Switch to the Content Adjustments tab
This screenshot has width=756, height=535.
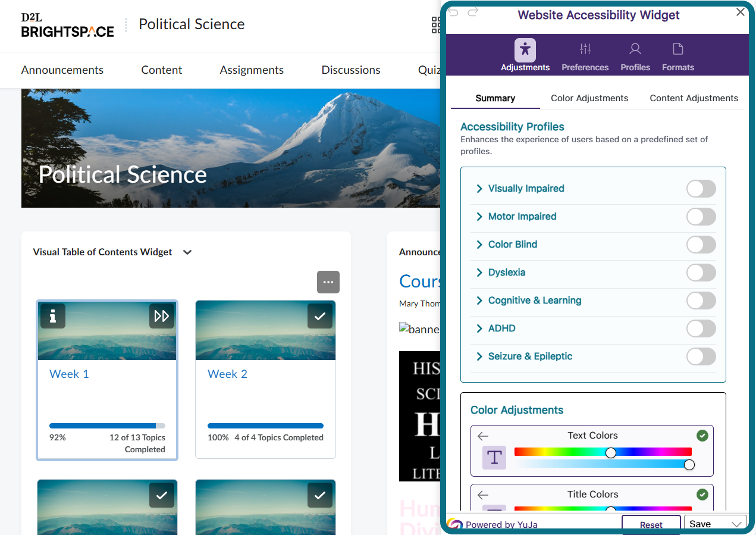click(694, 98)
